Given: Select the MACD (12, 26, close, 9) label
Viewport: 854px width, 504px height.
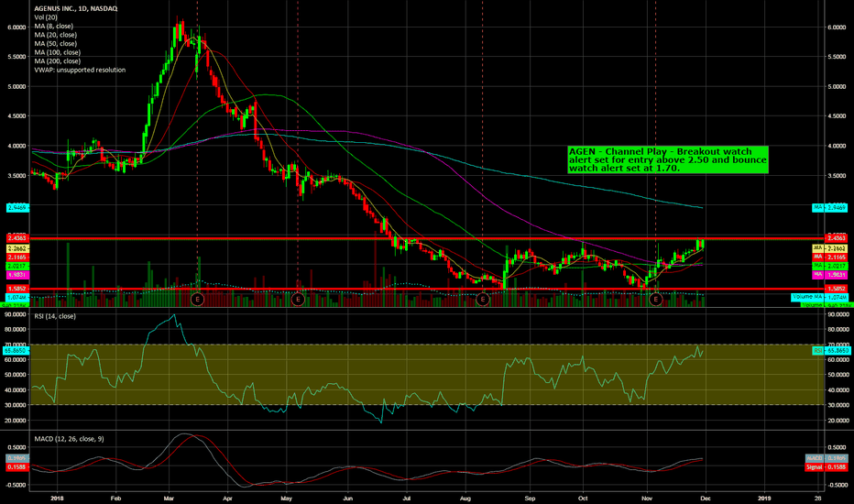Looking at the screenshot, I should (x=69, y=439).
